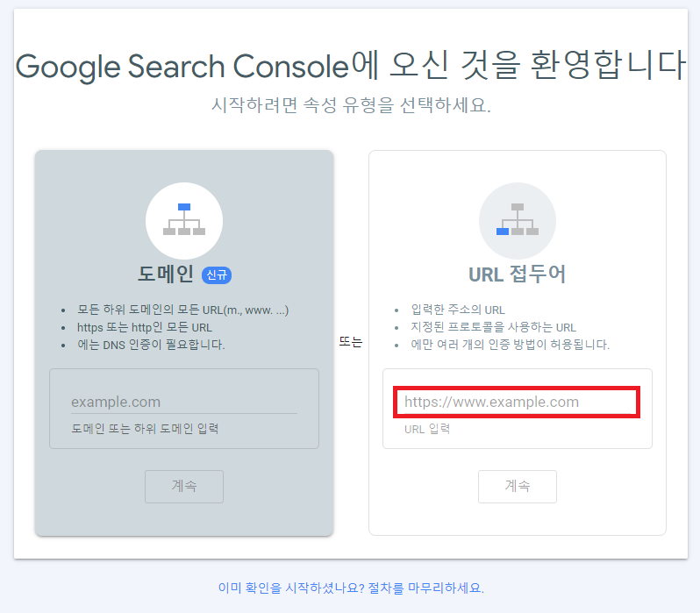Focus the example.com domain input field
700x613 pixels.
coord(184,402)
